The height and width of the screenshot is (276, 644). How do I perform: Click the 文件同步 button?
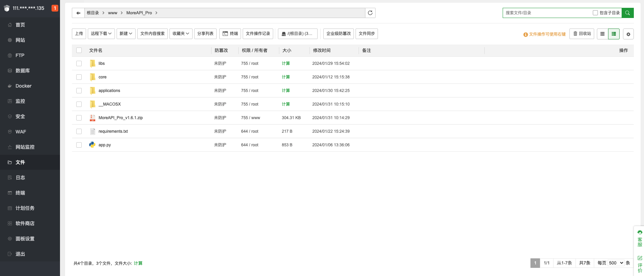[x=367, y=34]
